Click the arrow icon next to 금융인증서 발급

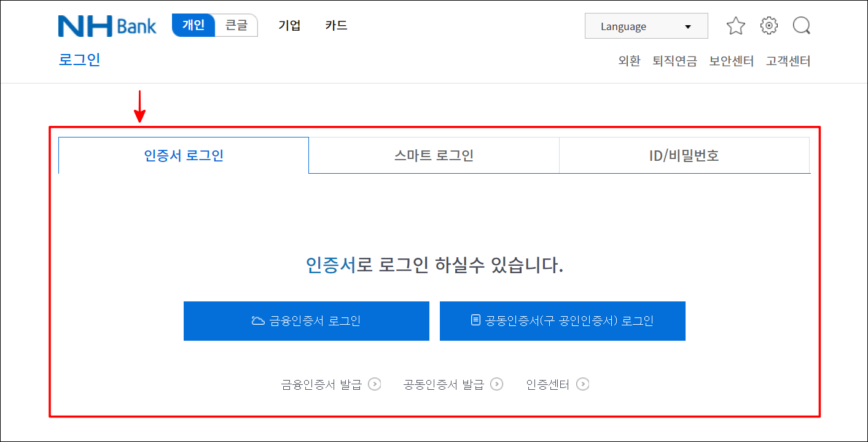coord(374,384)
